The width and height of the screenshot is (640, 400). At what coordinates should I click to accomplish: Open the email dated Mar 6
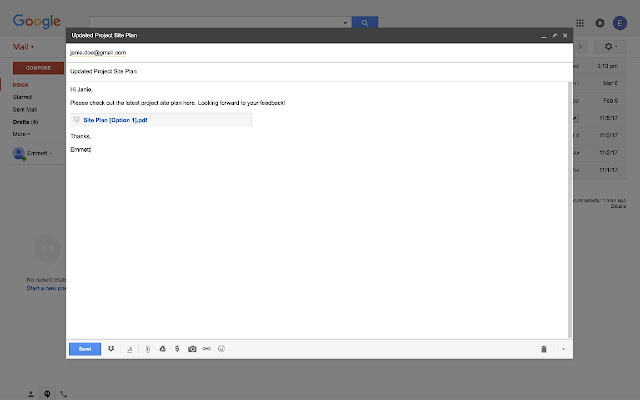(599, 83)
